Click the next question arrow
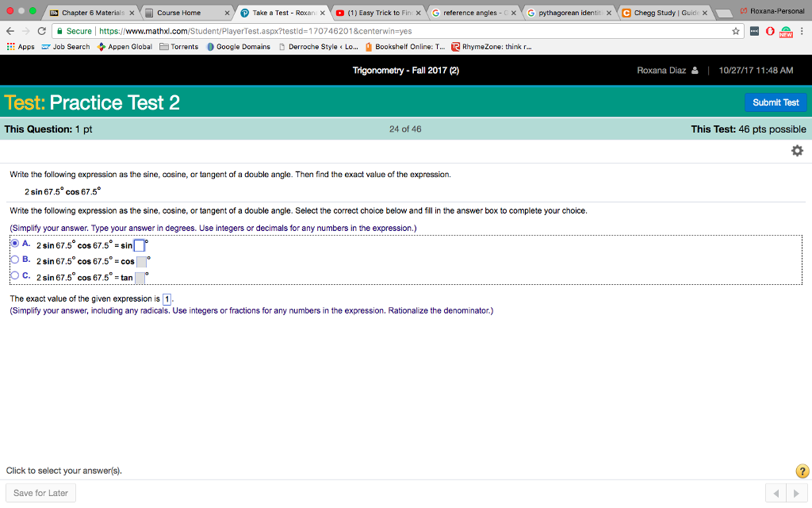The image size is (812, 508). tap(797, 492)
